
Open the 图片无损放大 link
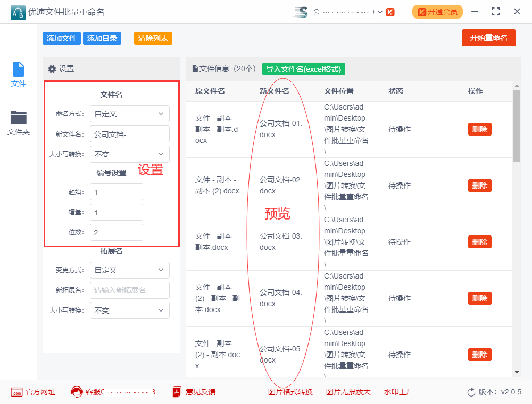(348, 392)
